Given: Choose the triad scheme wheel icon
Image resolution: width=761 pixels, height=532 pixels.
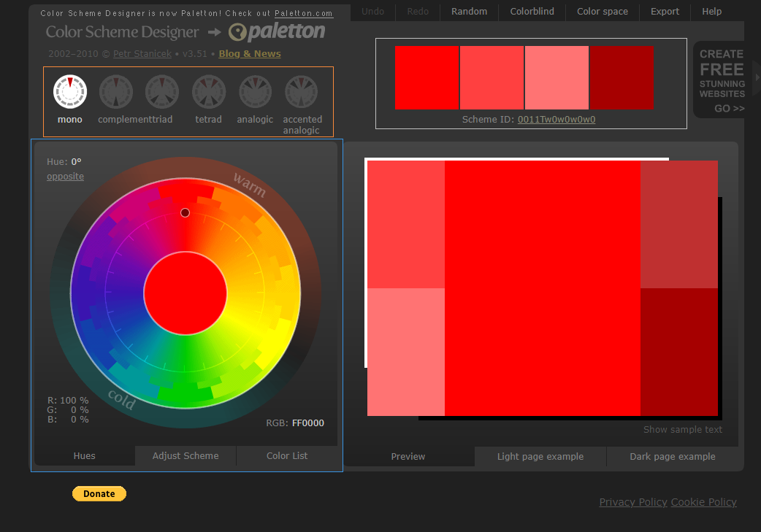Looking at the screenshot, I should 162,92.
